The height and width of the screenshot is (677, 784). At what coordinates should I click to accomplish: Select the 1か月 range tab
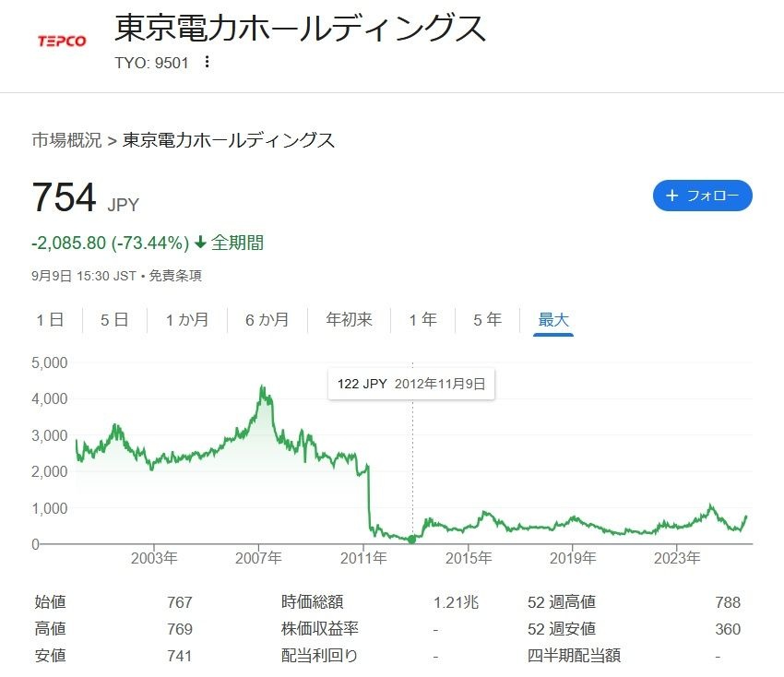point(187,319)
